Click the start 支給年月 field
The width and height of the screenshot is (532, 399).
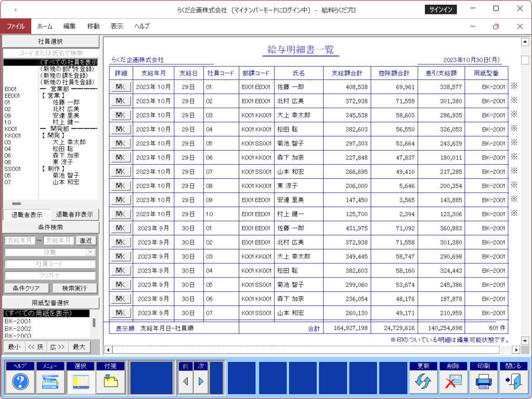[x=20, y=241]
